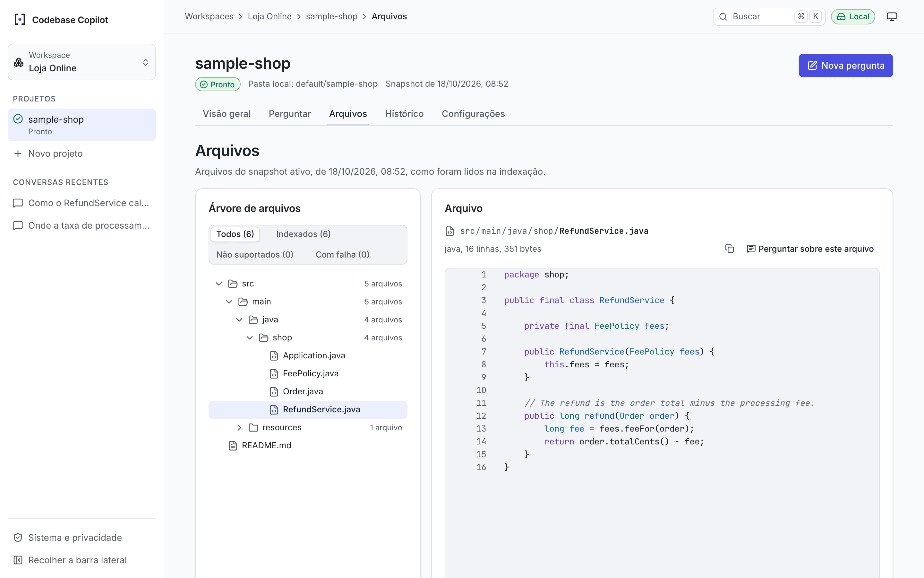The width and height of the screenshot is (924, 578).
Task: Click the sample-shop ready check icon in sidebar
Action: pos(18,119)
